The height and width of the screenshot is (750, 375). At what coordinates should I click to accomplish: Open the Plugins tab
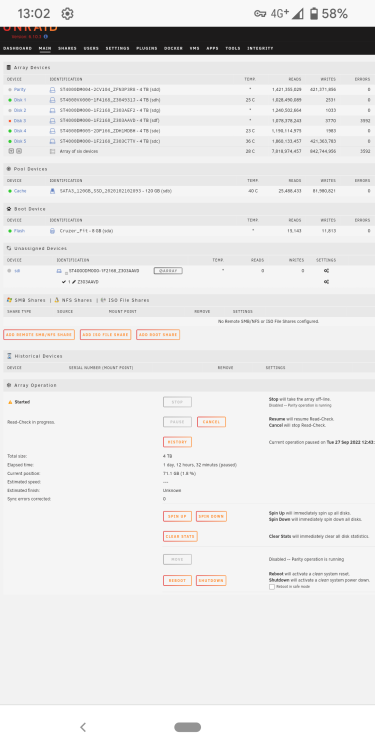(147, 48)
